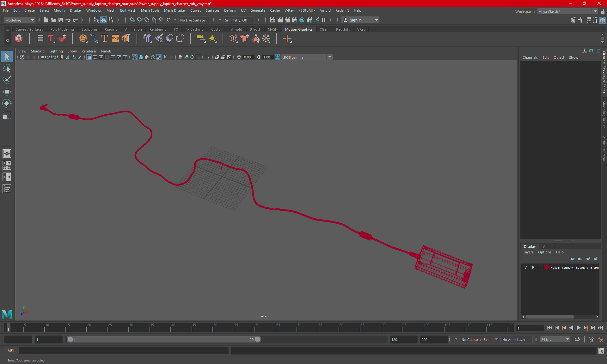Viewport: 607px width, 364px height.
Task: Toggle layer playback P box
Action: [533, 267]
